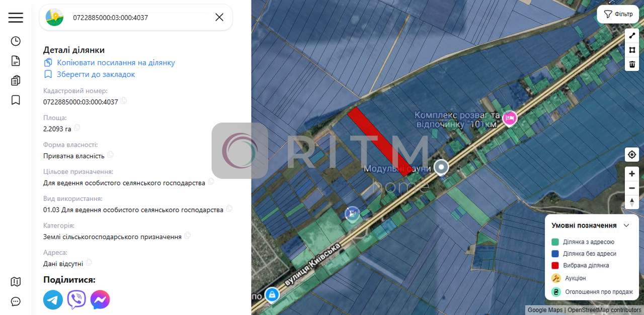Open the Фільтр map filter

click(618, 14)
